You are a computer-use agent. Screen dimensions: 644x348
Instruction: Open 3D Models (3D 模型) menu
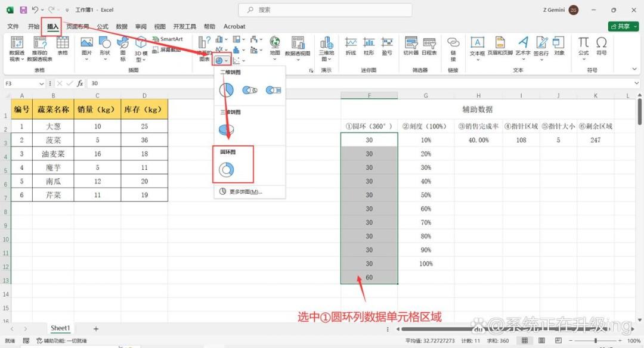(x=141, y=48)
